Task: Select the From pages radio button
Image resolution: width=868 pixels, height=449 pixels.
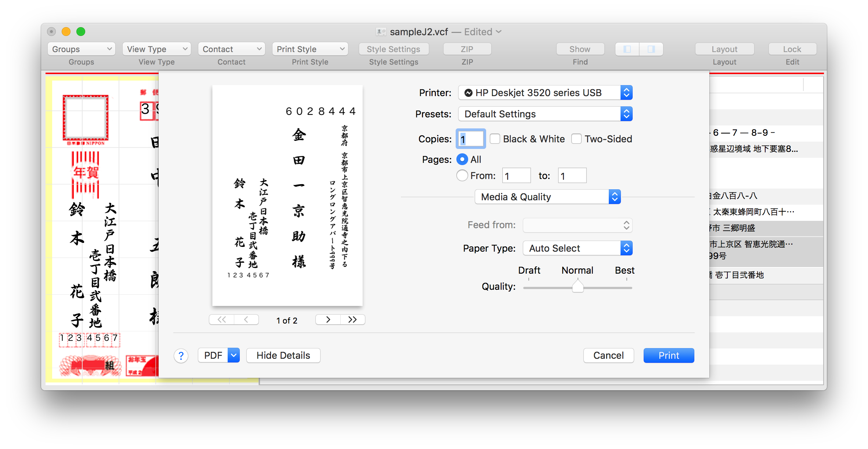Action: pos(462,176)
